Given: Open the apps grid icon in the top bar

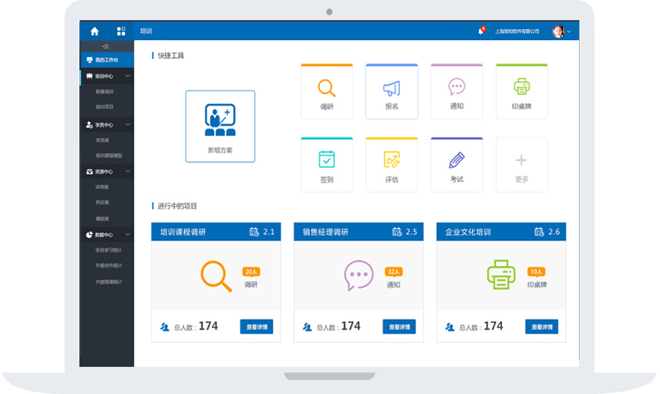Looking at the screenshot, I should tap(121, 31).
